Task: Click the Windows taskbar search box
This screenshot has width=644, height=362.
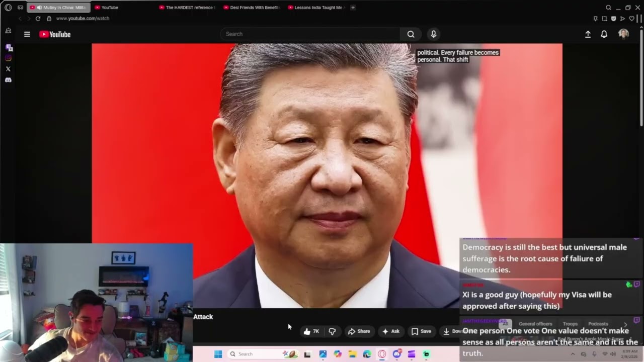Action: tap(264, 354)
